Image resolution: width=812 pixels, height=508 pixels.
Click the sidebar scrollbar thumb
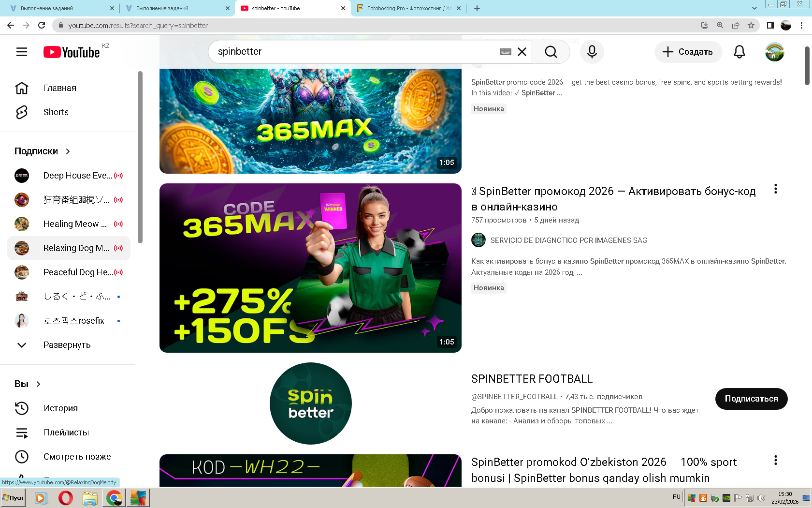(x=140, y=157)
